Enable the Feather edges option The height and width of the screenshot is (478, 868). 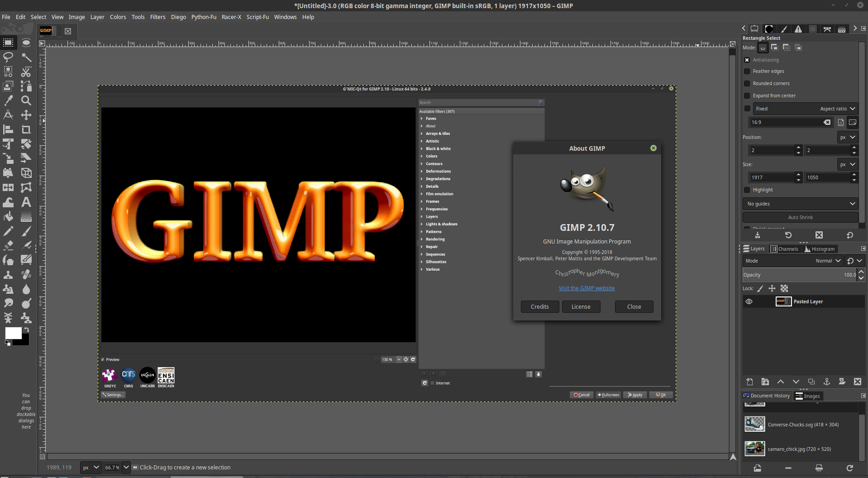[747, 71]
